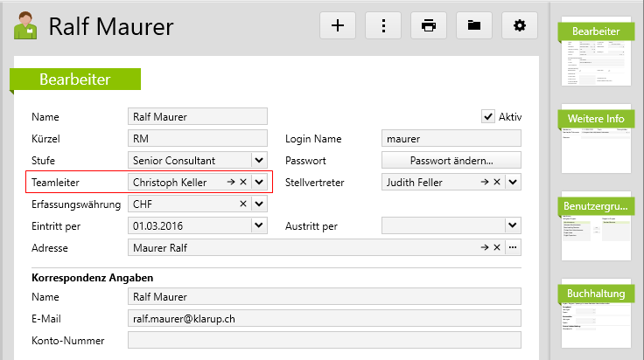This screenshot has height=360, width=644.
Task: Clear the Erfassungswährung CHF value
Action: (244, 204)
